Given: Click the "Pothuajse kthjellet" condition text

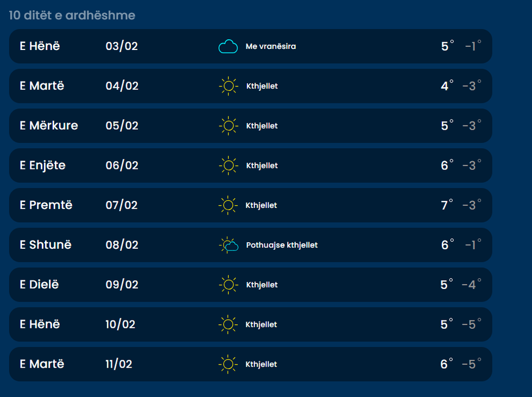Looking at the screenshot, I should (282, 245).
